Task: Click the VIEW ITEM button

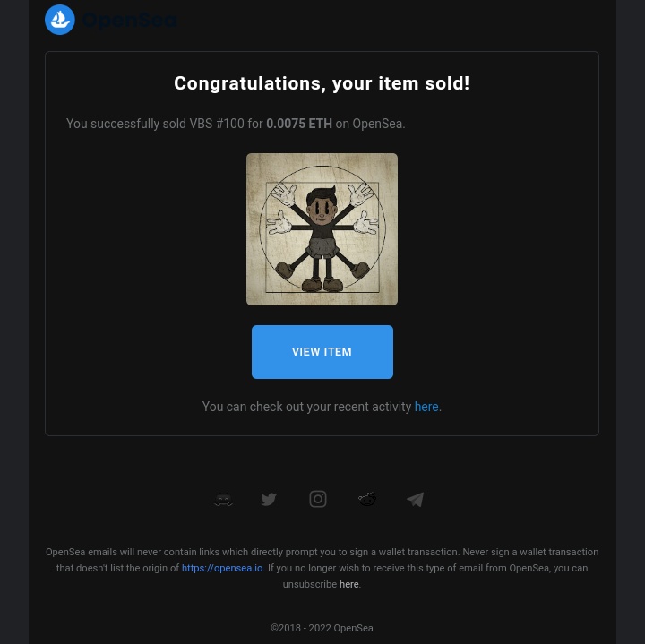Action: (322, 352)
